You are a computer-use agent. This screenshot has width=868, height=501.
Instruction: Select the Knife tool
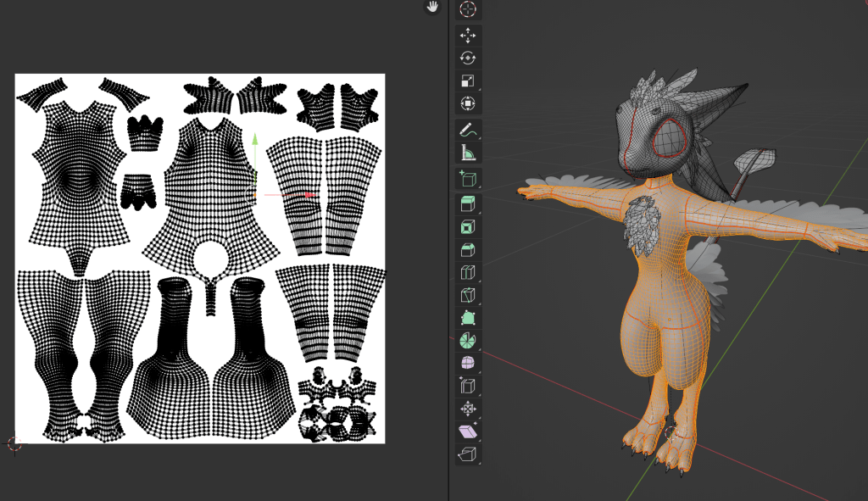tap(468, 296)
